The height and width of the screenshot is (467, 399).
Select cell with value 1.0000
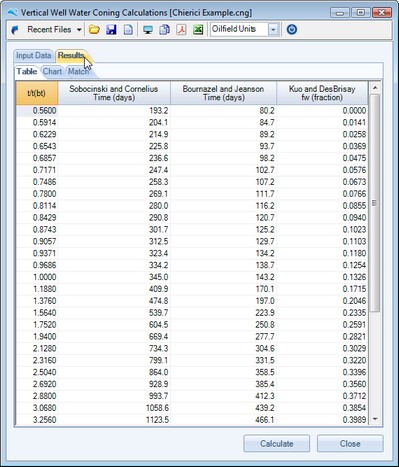[x=37, y=277]
